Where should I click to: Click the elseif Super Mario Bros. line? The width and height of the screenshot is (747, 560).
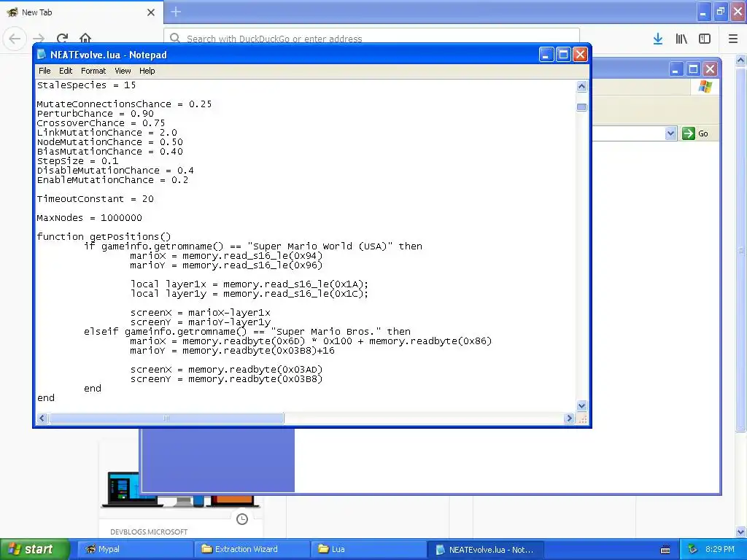tap(247, 332)
